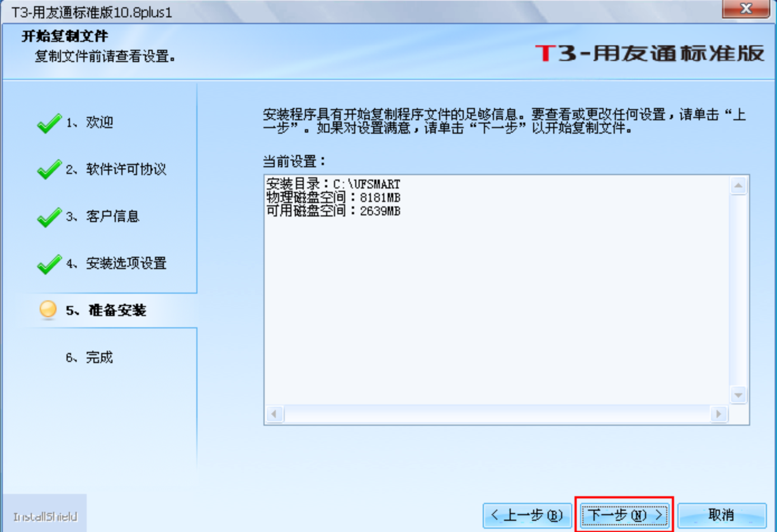
Task: Click the 安装目录:C:\UFSMART line
Action: pyautogui.click(x=333, y=184)
